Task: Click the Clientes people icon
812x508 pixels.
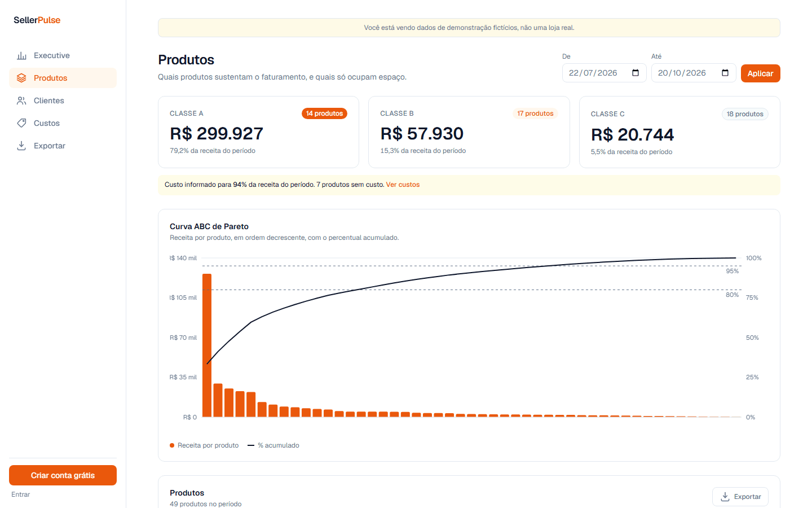Action: tap(21, 100)
